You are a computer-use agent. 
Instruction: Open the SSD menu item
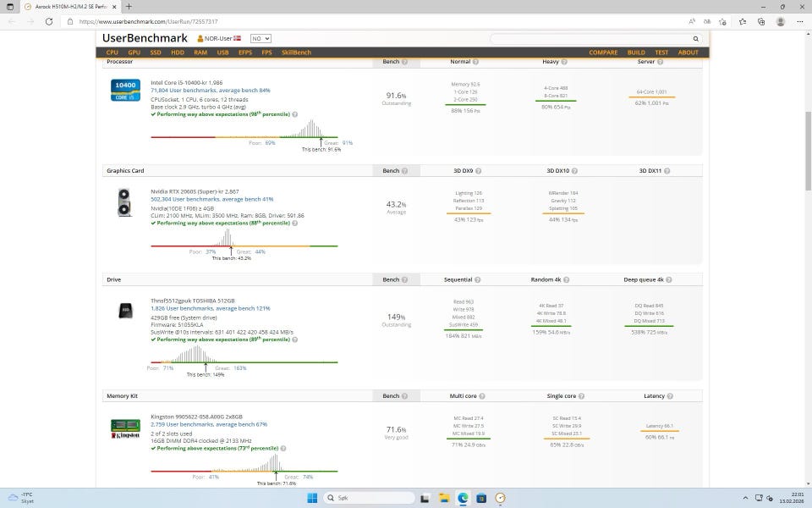(x=156, y=52)
